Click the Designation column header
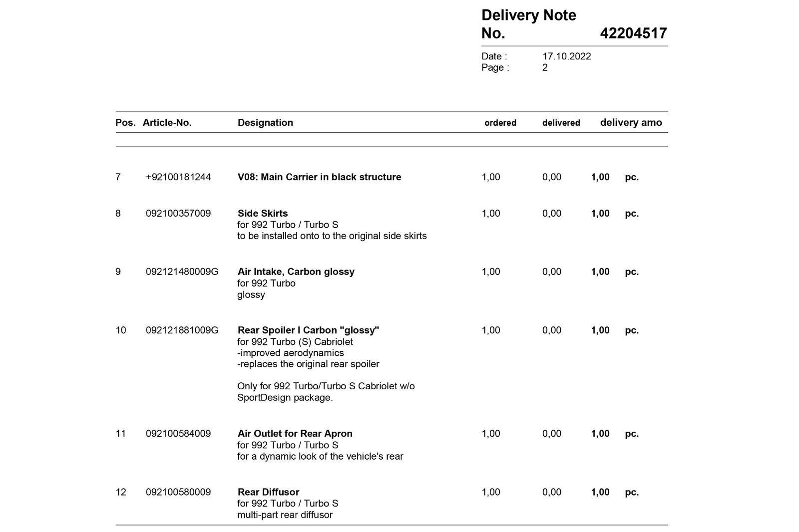The width and height of the screenshot is (799, 532). click(265, 123)
